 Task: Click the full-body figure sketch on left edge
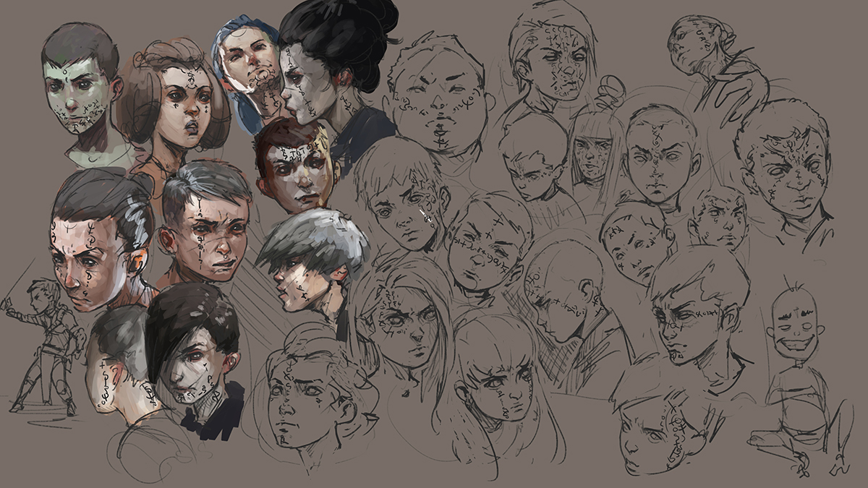[47, 340]
